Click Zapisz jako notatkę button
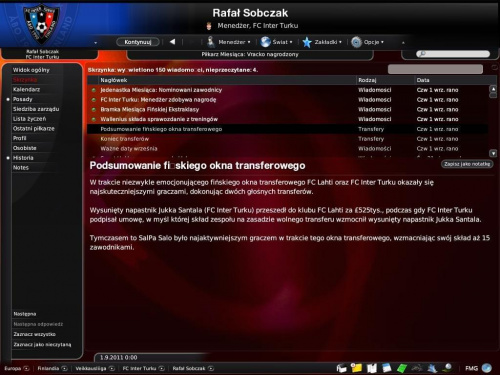The width and height of the screenshot is (500, 375). click(x=467, y=164)
